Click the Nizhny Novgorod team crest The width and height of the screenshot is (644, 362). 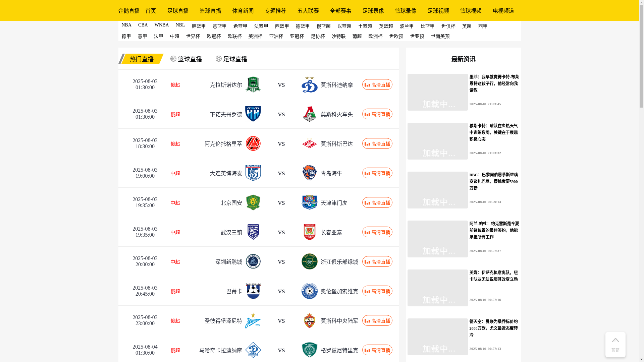[x=253, y=114]
